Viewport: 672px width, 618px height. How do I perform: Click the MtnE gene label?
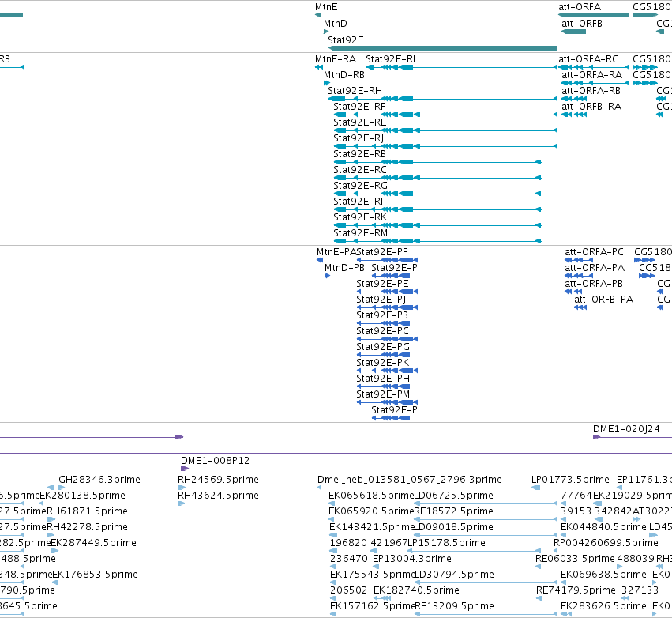coord(326,7)
